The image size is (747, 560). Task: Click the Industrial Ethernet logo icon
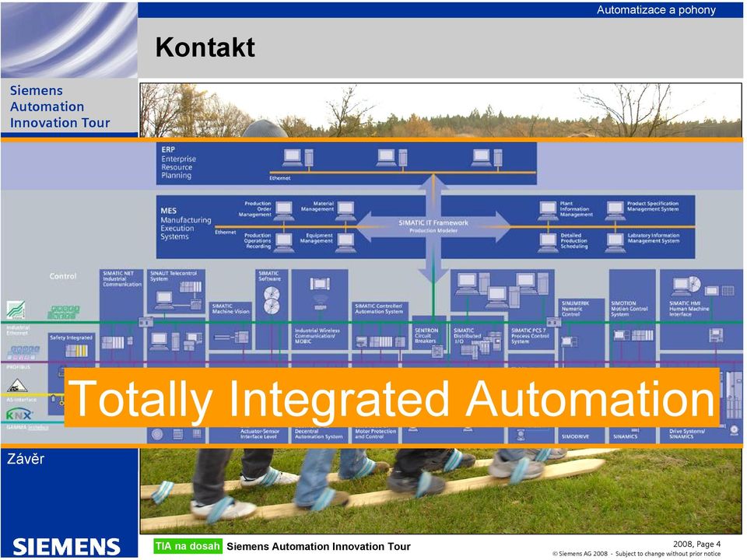point(16,310)
